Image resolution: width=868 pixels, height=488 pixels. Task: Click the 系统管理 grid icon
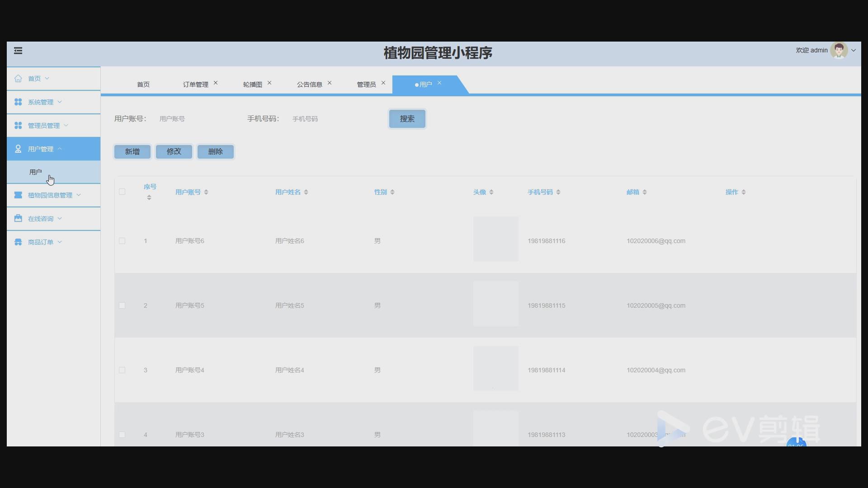[18, 102]
